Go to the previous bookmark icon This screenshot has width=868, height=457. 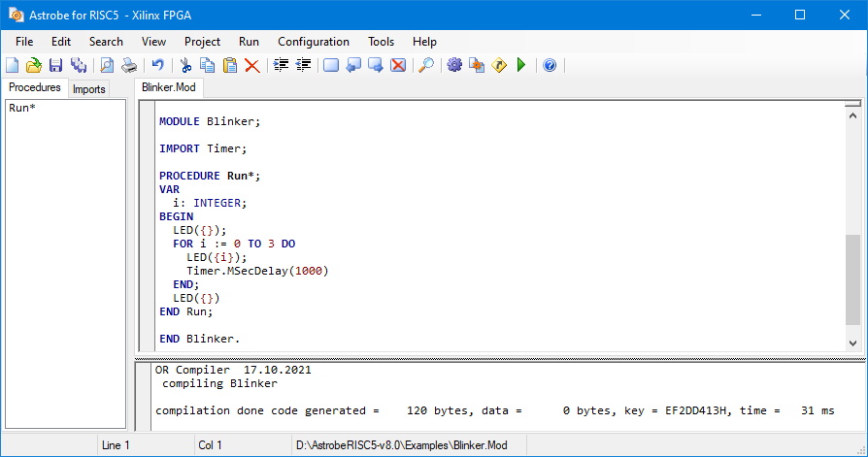(x=353, y=65)
